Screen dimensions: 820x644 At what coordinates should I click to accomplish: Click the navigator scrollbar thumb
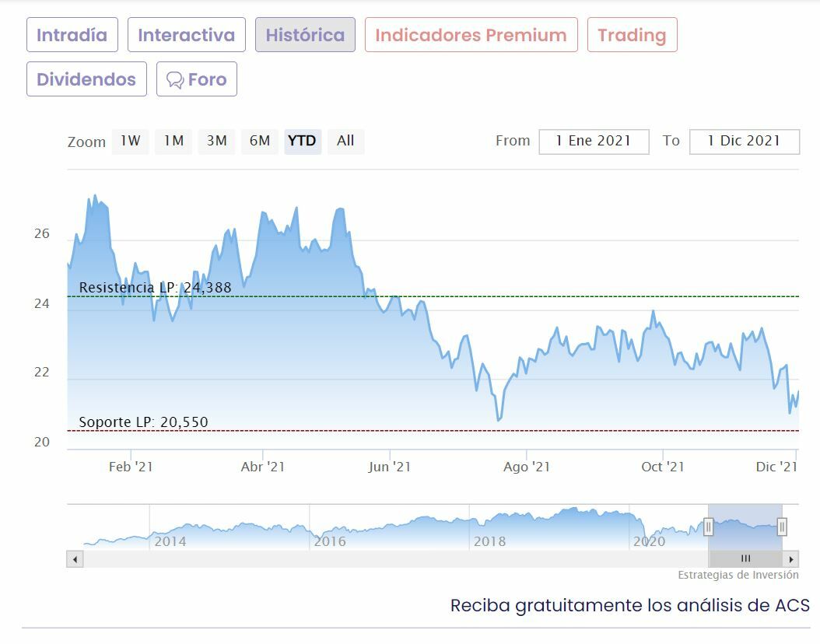(x=745, y=558)
